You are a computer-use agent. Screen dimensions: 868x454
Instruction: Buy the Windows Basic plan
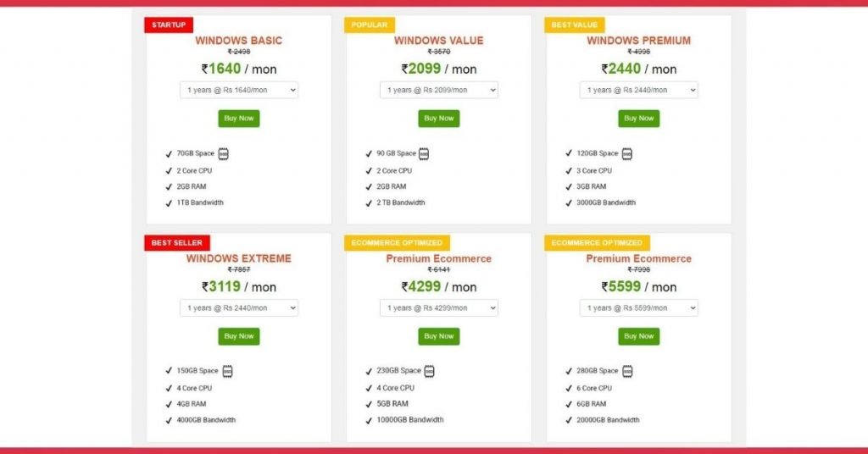pyautogui.click(x=238, y=119)
